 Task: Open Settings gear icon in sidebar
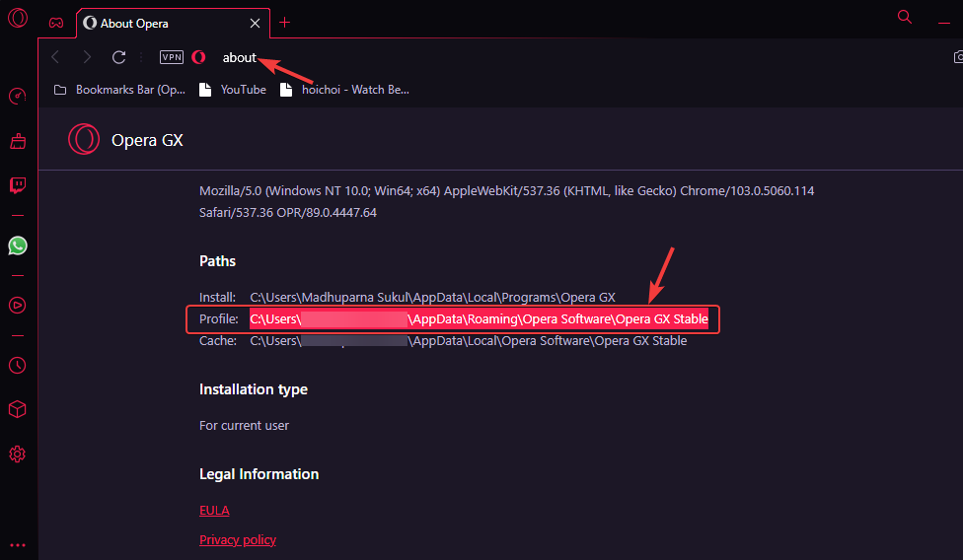coord(17,454)
